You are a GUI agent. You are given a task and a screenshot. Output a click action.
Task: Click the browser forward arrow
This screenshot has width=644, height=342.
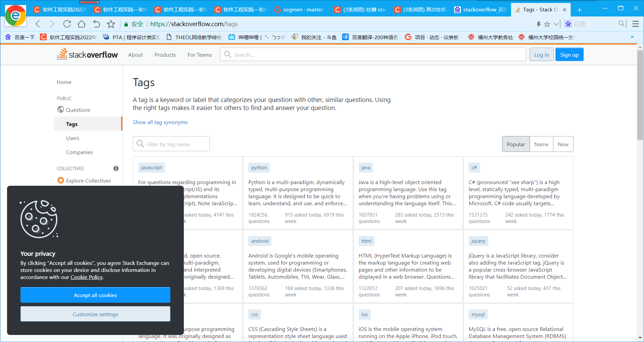tap(52, 24)
